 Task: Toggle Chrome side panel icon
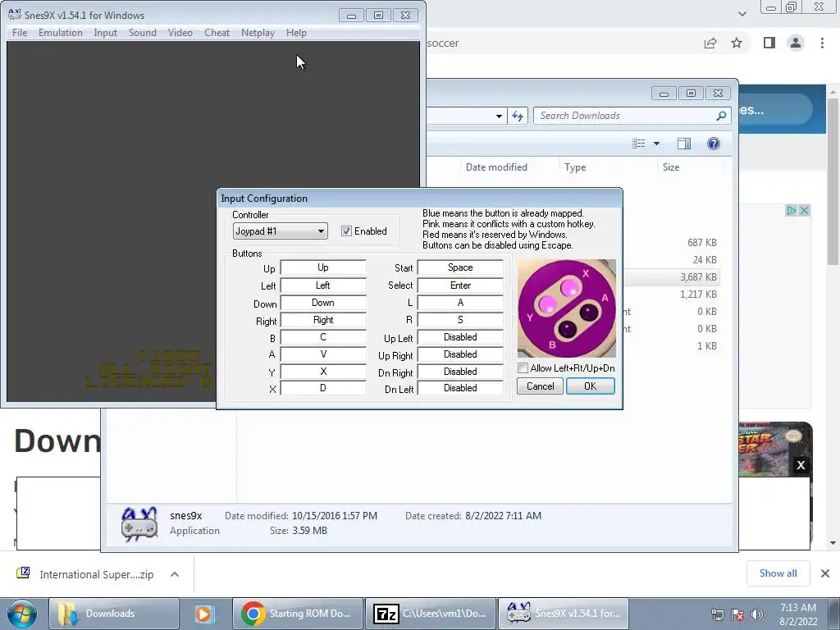pos(769,43)
